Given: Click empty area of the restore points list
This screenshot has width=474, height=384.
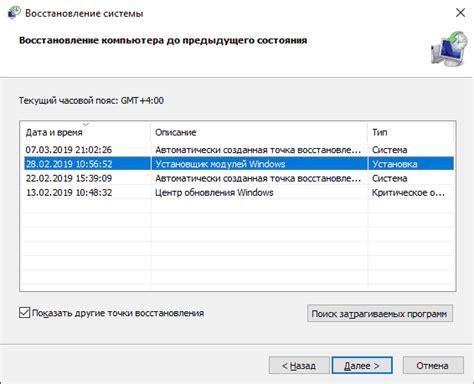Looking at the screenshot, I should 239,245.
